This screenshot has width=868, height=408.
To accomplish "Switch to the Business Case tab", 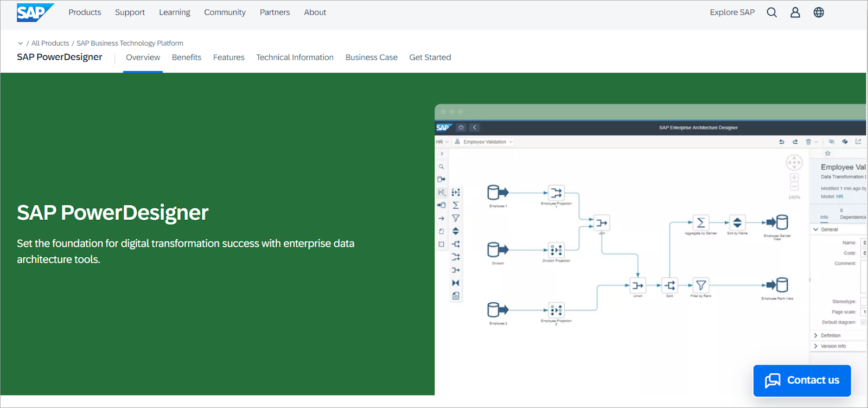I will 371,58.
